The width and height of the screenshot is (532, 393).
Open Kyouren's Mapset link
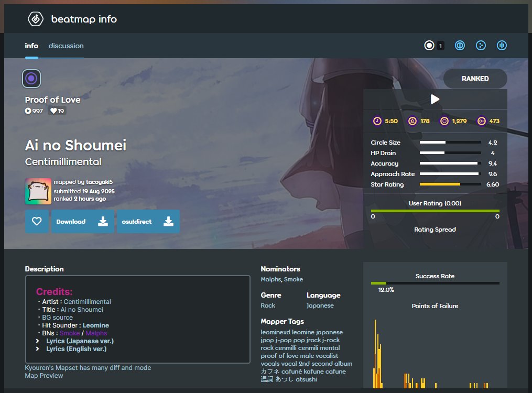[88, 368]
